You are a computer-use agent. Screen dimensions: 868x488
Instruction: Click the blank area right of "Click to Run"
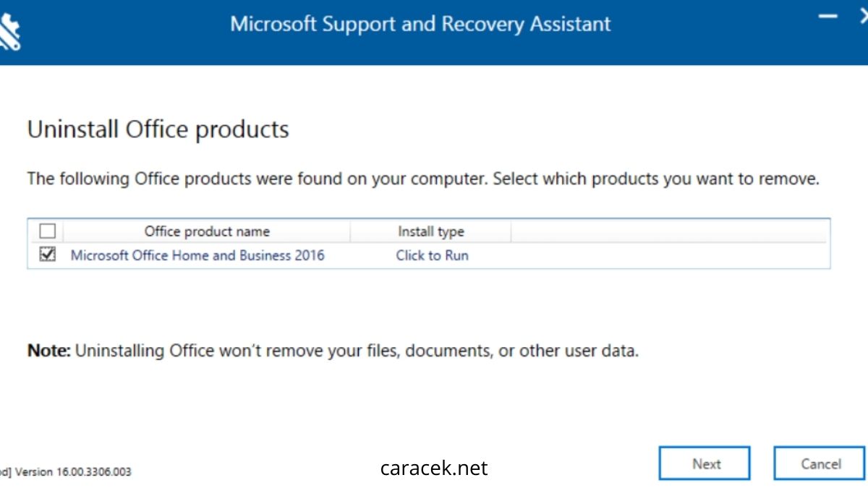(x=651, y=255)
